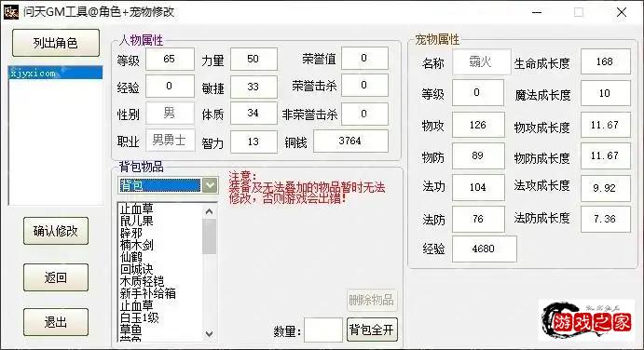Image resolution: width=644 pixels, height=350 pixels.
Task: Click the 敏捷 field showing 33
Action: 253,87
